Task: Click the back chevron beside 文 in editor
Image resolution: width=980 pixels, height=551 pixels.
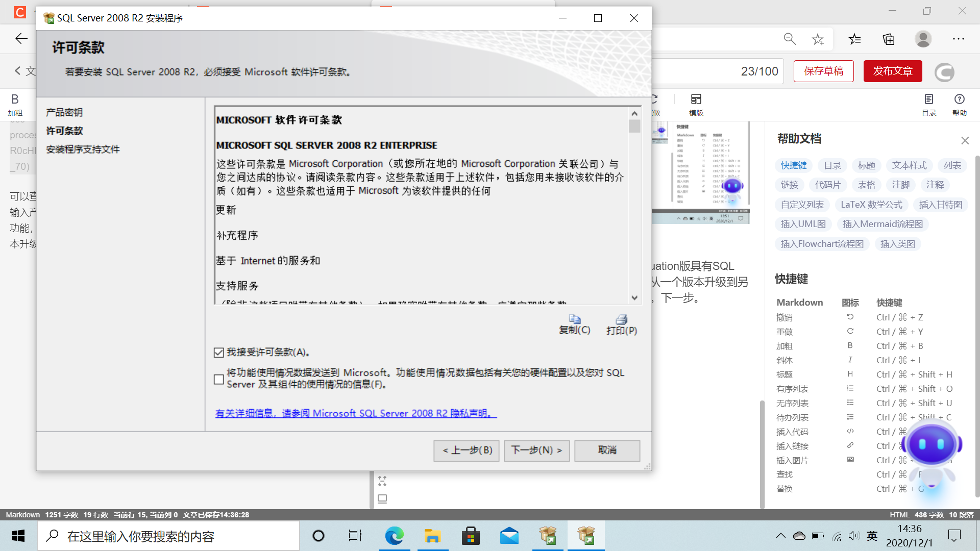Action: pos(18,71)
